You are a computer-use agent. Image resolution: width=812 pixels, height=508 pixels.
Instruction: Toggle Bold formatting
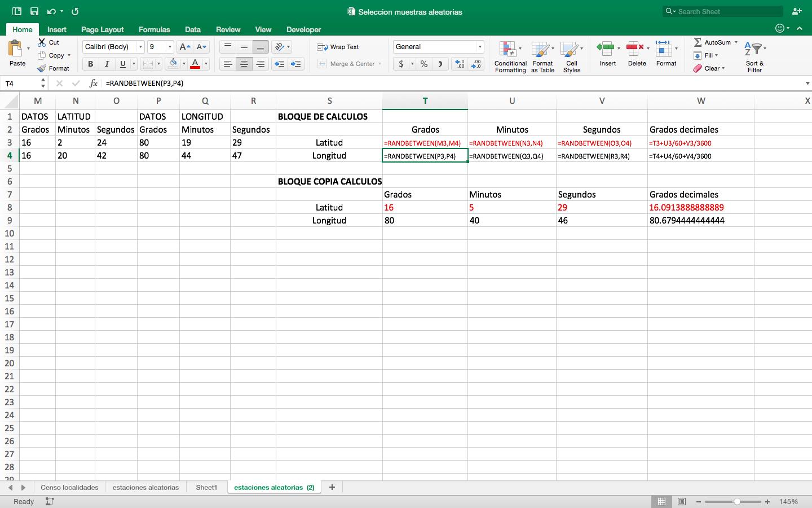tap(90, 64)
